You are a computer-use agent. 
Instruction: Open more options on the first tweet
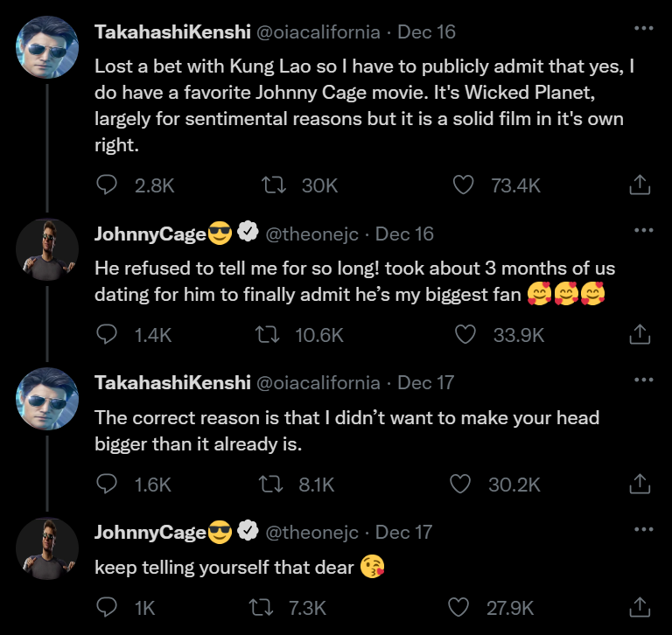[x=643, y=29]
